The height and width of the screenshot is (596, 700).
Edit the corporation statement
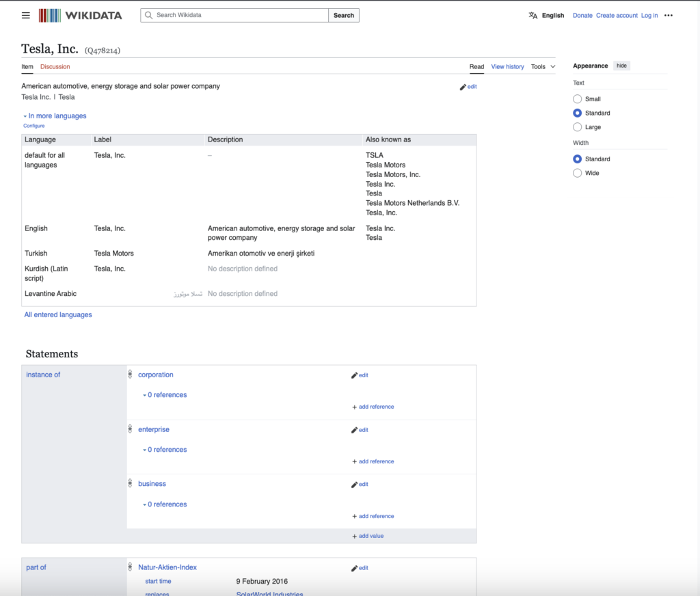(x=360, y=375)
